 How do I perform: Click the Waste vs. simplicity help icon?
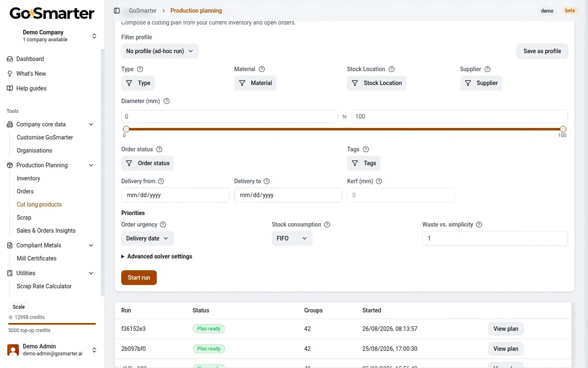[x=479, y=225]
